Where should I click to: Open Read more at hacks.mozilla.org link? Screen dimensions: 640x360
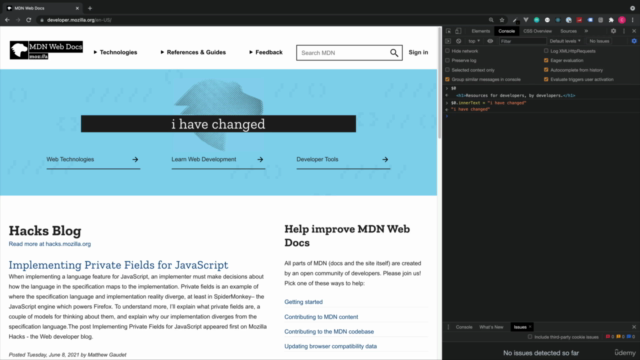pyautogui.click(x=50, y=244)
